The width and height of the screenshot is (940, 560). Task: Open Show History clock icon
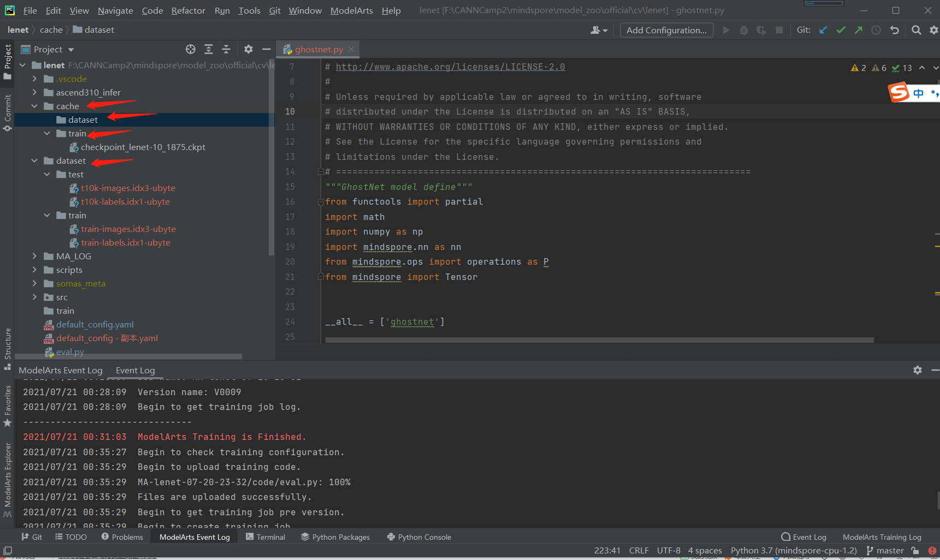pos(876,30)
